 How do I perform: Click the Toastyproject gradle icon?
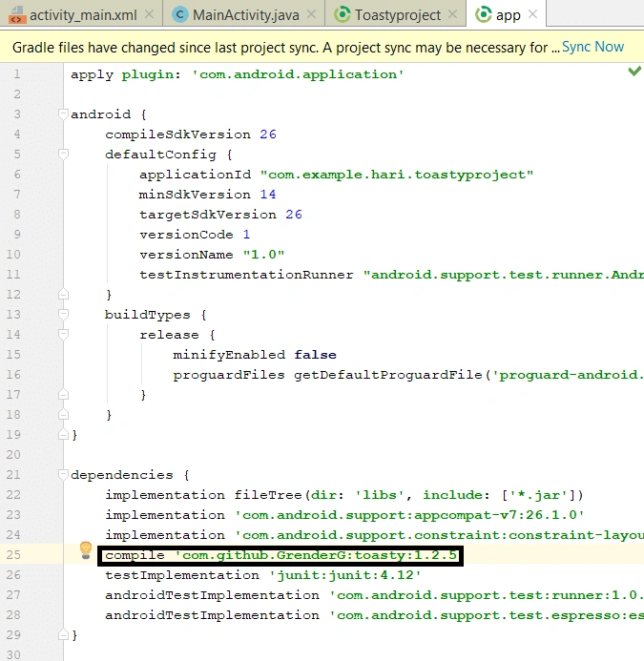pyautogui.click(x=342, y=14)
